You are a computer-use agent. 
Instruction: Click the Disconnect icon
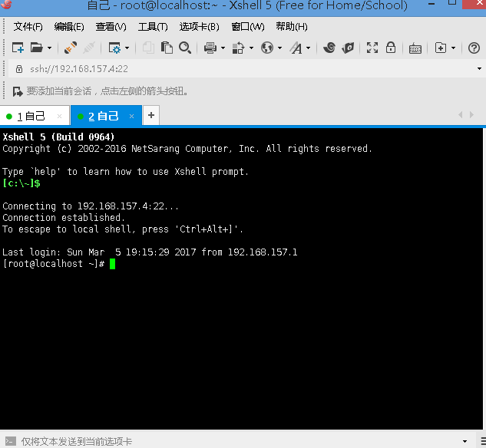point(89,48)
